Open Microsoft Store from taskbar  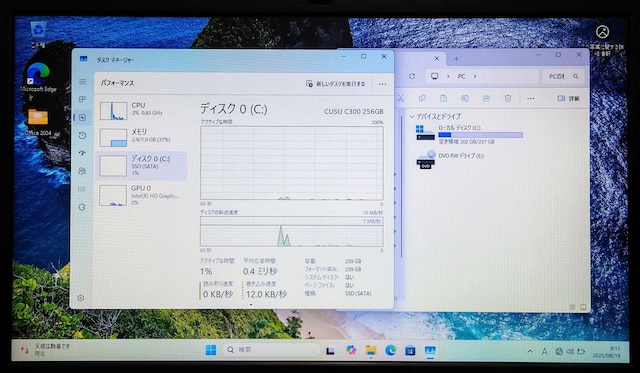click(x=410, y=350)
